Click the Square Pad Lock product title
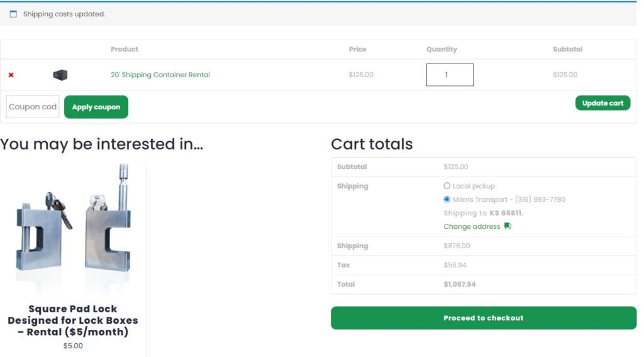The image size is (644, 357). coord(73,320)
